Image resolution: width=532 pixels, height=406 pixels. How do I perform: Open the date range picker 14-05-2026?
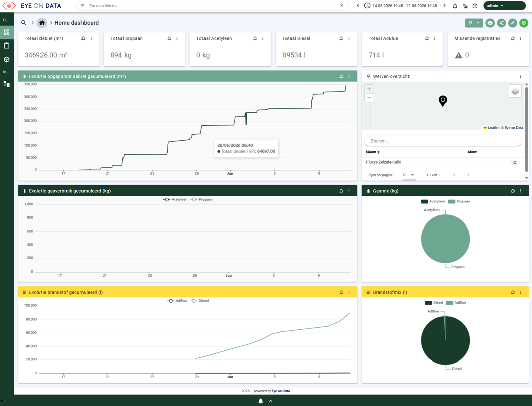point(401,6)
